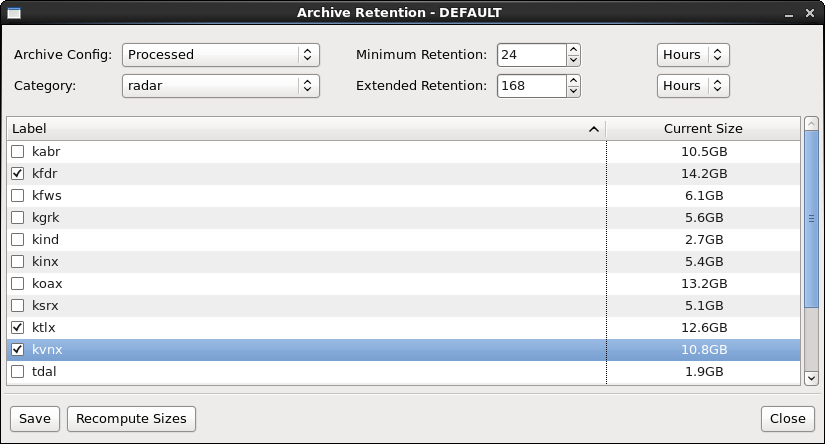The height and width of the screenshot is (444, 825).
Task: Increase Minimum Retention with the up arrow
Action: click(574, 49)
